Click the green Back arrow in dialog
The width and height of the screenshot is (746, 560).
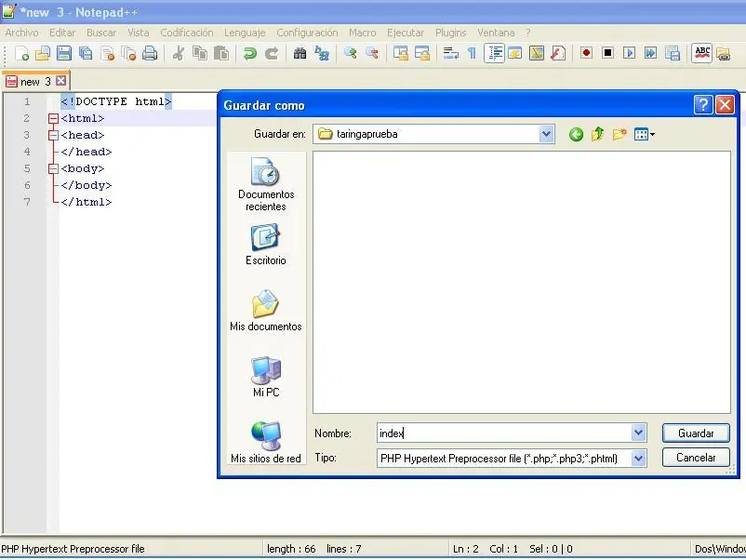pyautogui.click(x=576, y=135)
